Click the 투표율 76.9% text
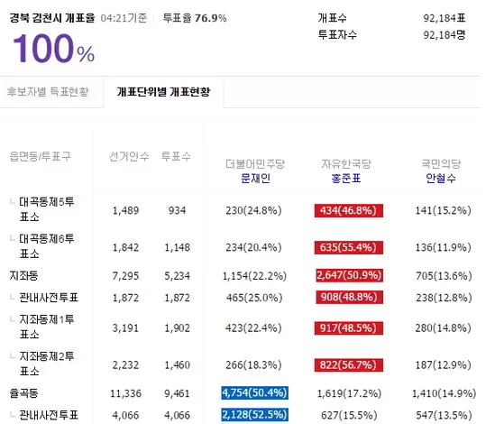The image size is (504, 424). pyautogui.click(x=195, y=18)
